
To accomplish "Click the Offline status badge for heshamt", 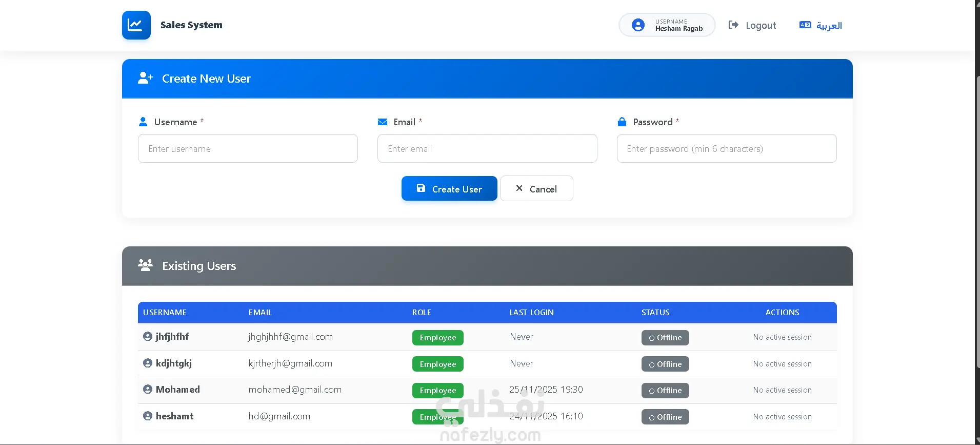I will click(665, 417).
